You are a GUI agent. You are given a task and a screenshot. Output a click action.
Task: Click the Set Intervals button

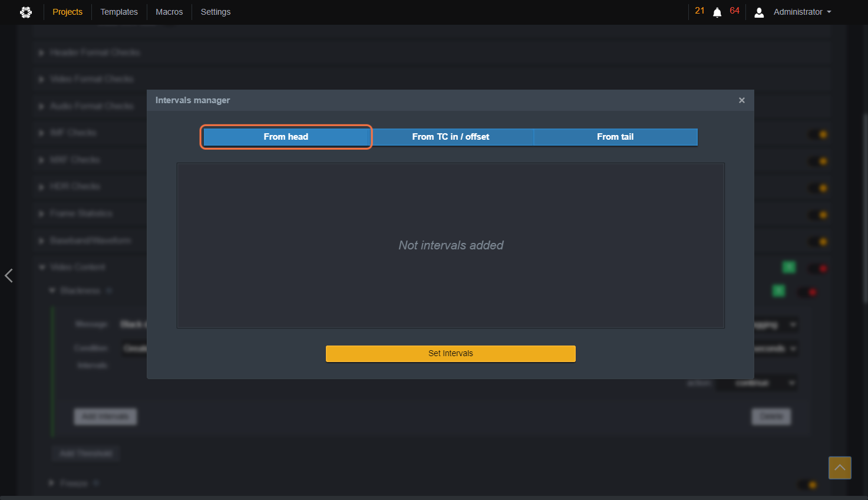pos(451,353)
